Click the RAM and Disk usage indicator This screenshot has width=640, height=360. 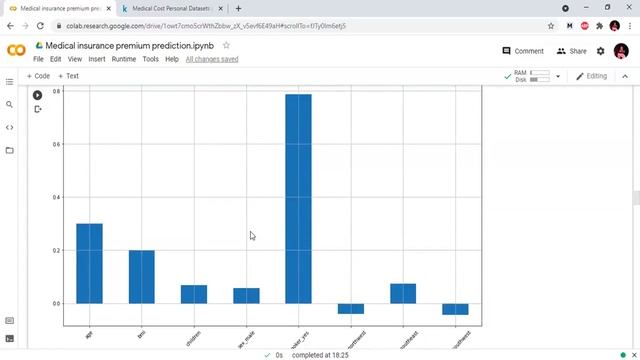(531, 76)
